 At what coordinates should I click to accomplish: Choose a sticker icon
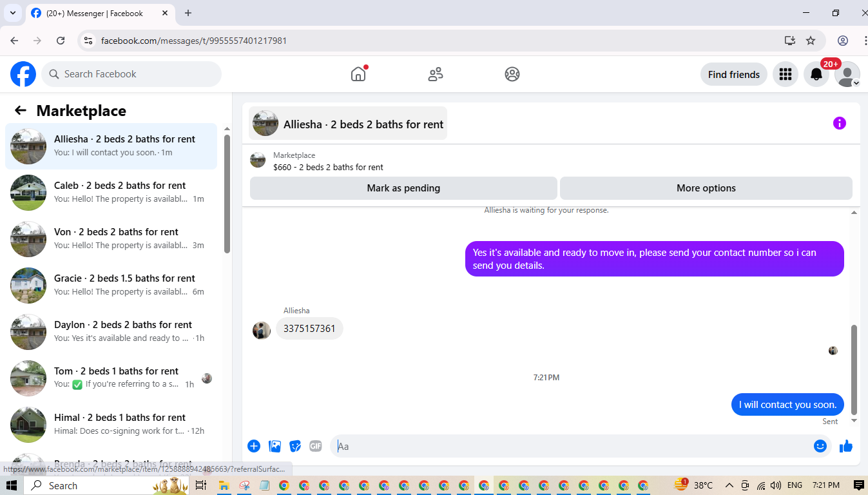[295, 446]
